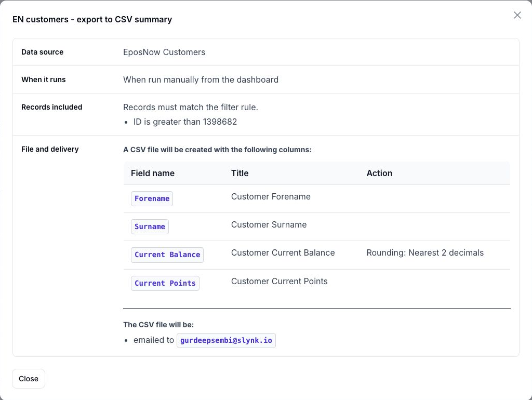Select the Current Balance field badge
Image resolution: width=532 pixels, height=400 pixels.
(x=167, y=255)
